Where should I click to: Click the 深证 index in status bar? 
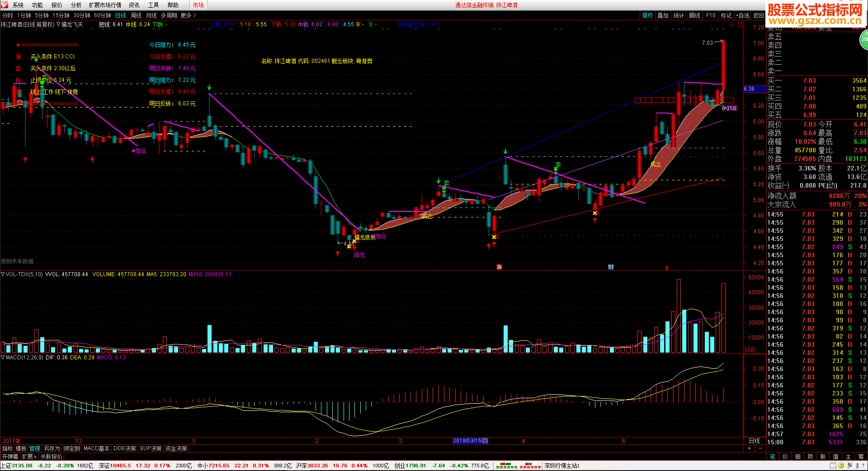coord(145,466)
